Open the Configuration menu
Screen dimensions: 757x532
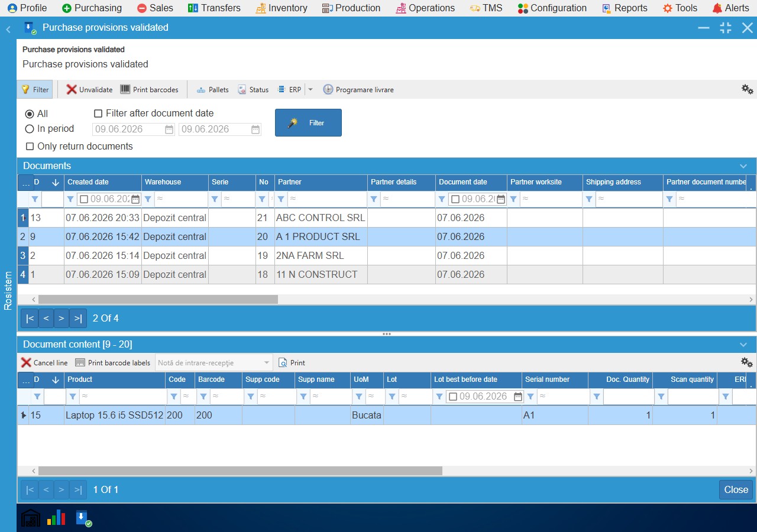(x=552, y=8)
